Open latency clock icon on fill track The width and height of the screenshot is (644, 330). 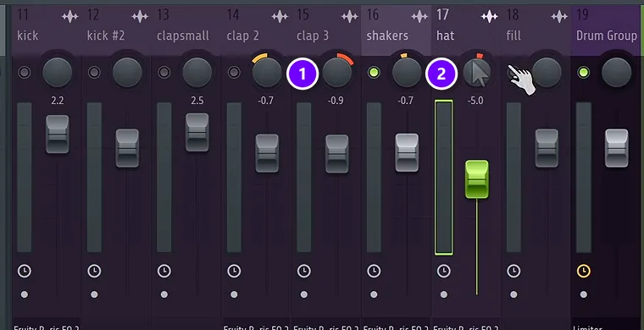pos(514,271)
